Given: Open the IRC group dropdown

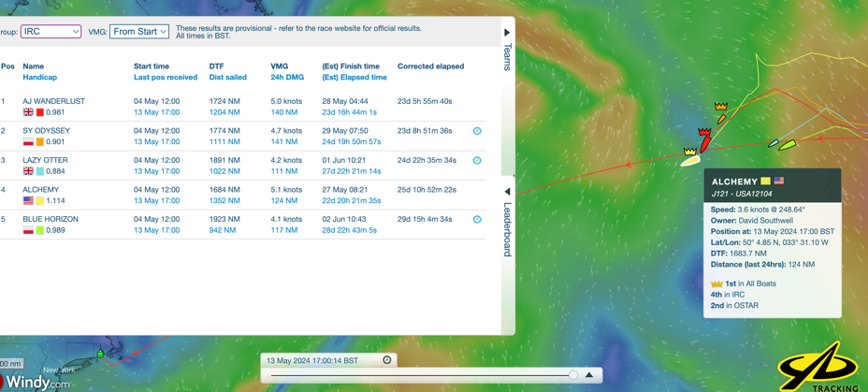Looking at the screenshot, I should pos(51,32).
